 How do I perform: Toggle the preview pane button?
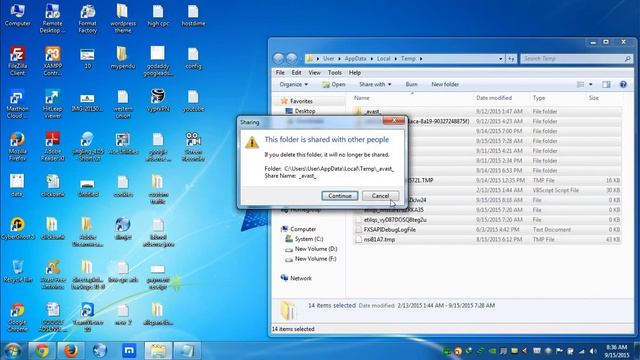[606, 84]
